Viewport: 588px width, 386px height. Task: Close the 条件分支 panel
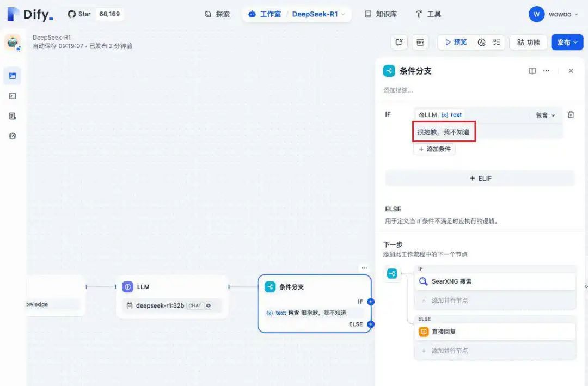(x=571, y=71)
